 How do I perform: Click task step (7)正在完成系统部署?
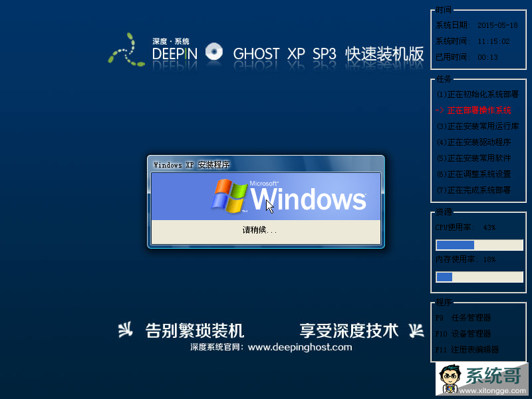click(473, 190)
